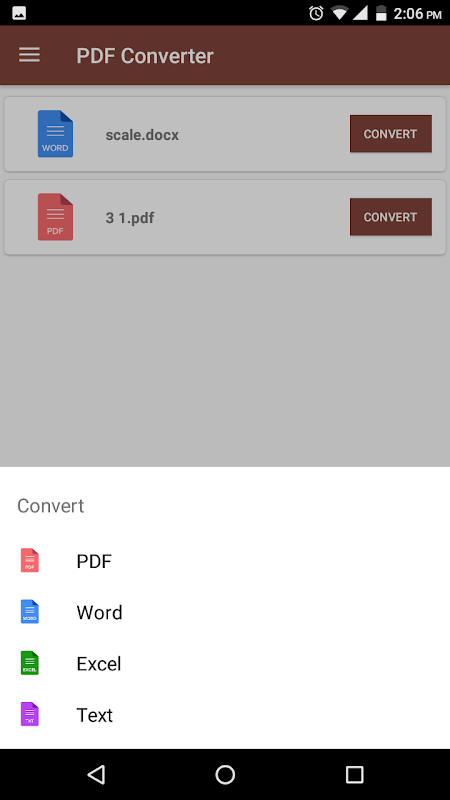Click CONVERT next to 3 1.pdf

pyautogui.click(x=391, y=217)
